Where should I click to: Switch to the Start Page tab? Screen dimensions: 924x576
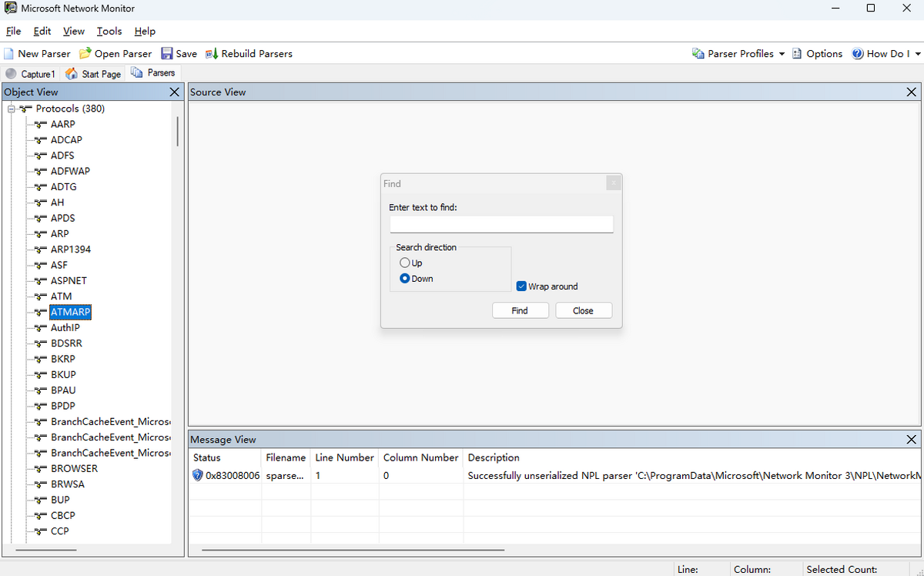pyautogui.click(x=93, y=74)
